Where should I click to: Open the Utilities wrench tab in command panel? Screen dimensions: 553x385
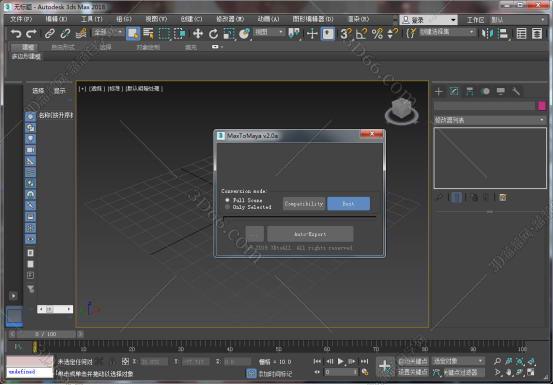[x=516, y=92]
